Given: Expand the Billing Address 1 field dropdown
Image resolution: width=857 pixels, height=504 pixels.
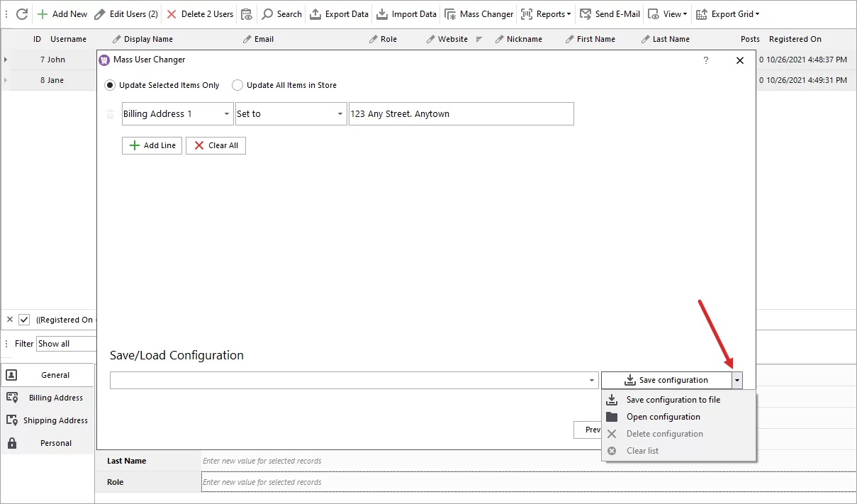Looking at the screenshot, I should (227, 113).
